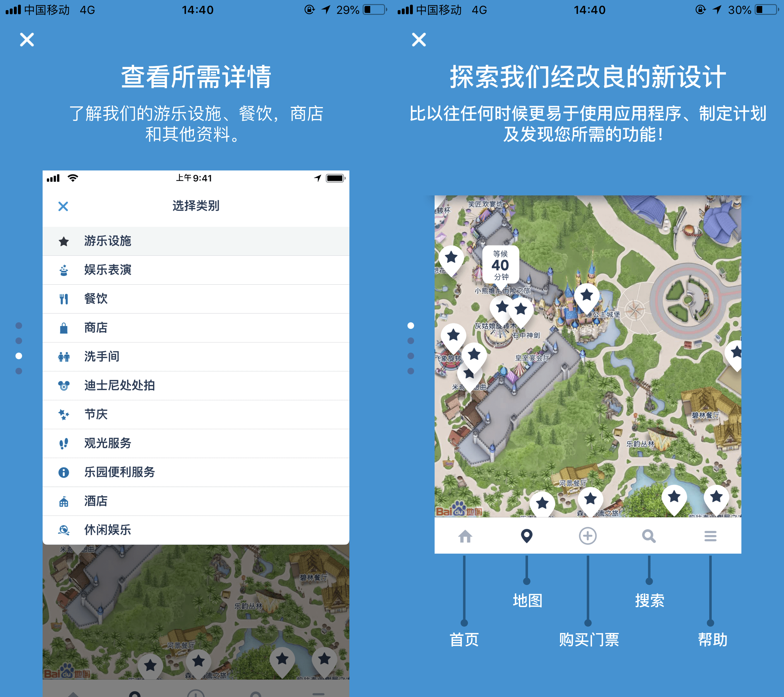Select second page dot on right screen
This screenshot has height=697, width=784.
[x=410, y=341]
